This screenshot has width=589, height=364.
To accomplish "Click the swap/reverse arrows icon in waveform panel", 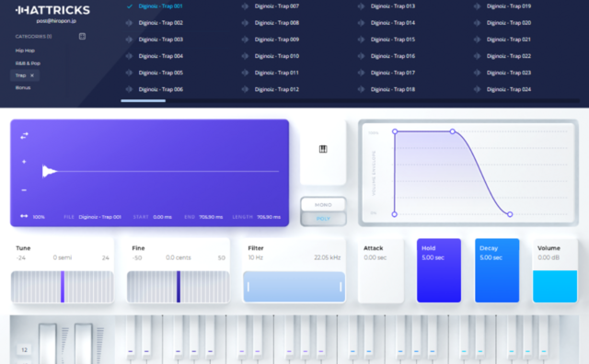I will pos(24,136).
